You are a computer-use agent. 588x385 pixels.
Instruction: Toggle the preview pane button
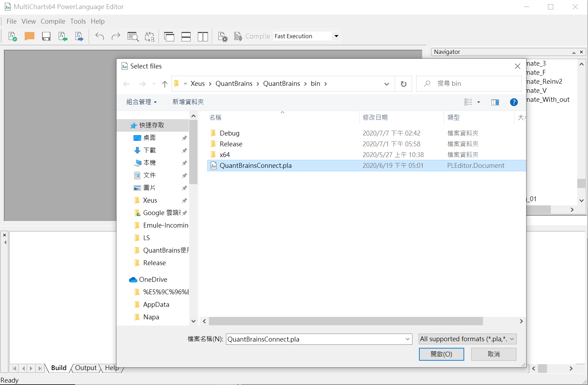[495, 102]
